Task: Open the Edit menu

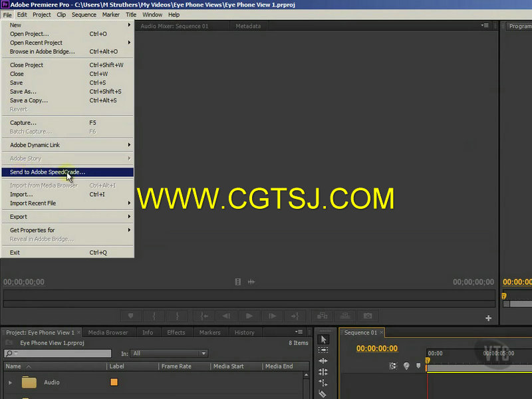Action: [x=22, y=15]
